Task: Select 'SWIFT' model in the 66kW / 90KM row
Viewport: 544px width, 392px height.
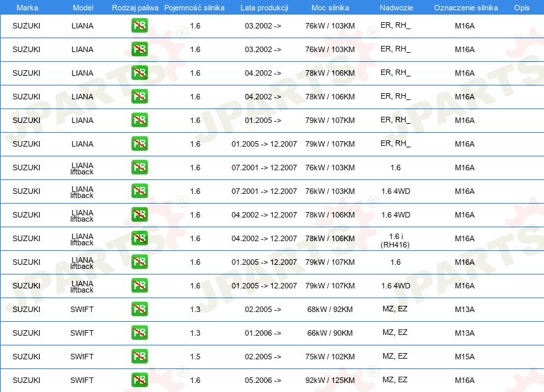Action: [x=82, y=333]
